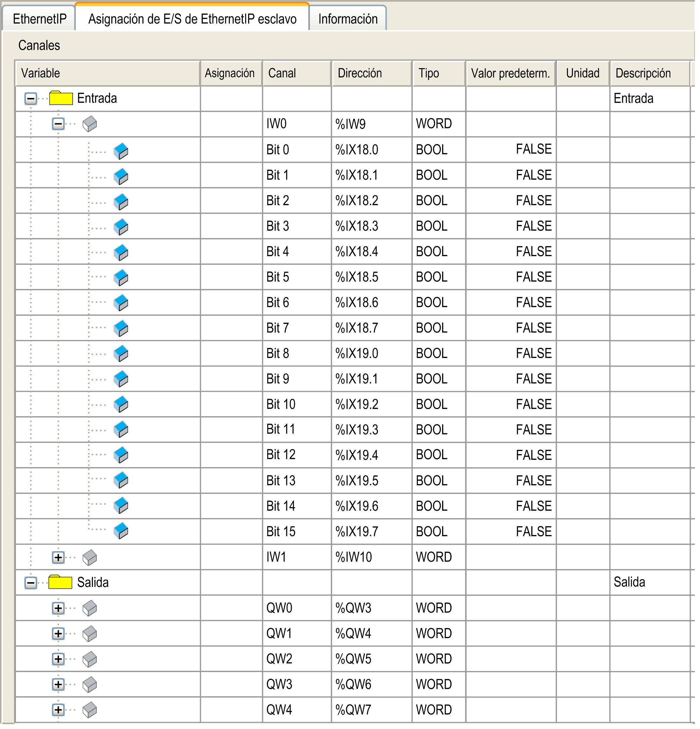Collapse the IW0 word node
This screenshot has height=729, width=700.
click(x=58, y=124)
